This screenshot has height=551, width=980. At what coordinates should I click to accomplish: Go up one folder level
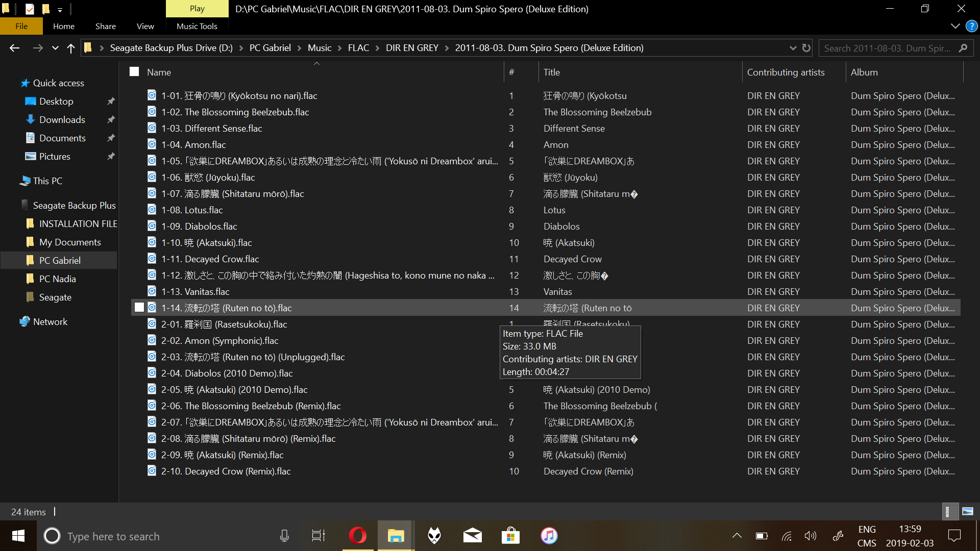71,48
